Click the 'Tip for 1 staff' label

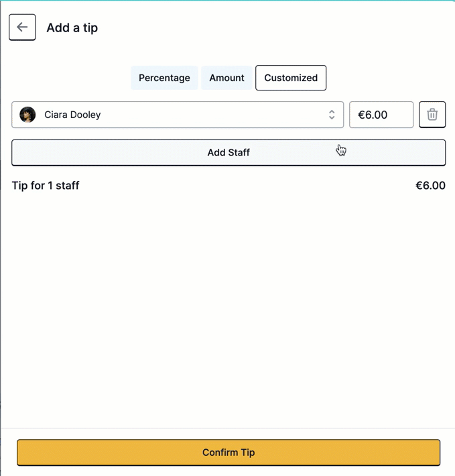[x=46, y=186]
